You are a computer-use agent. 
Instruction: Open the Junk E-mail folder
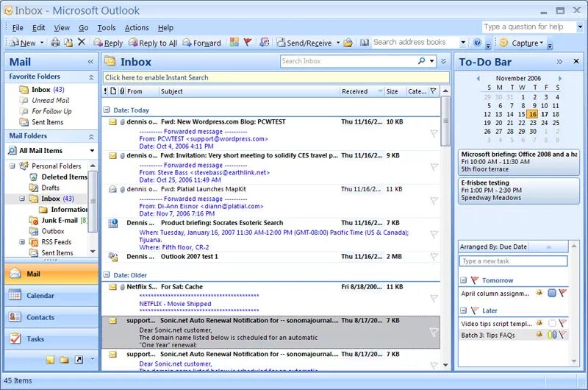tap(59, 220)
